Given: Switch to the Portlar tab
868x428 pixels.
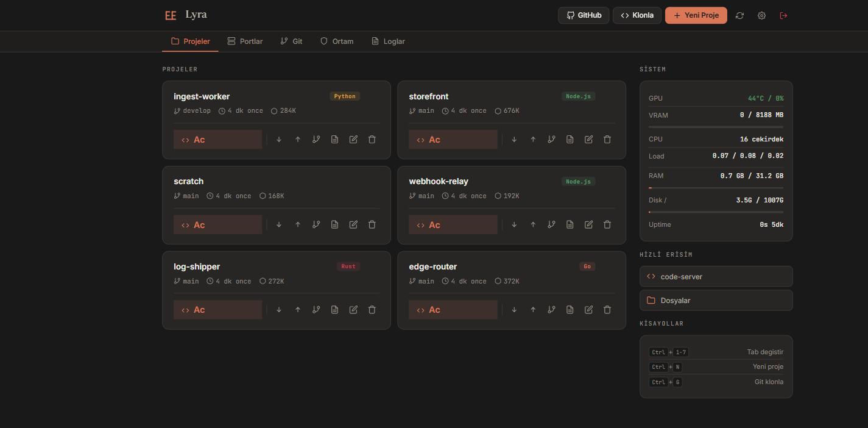Looking at the screenshot, I should pyautogui.click(x=245, y=41).
